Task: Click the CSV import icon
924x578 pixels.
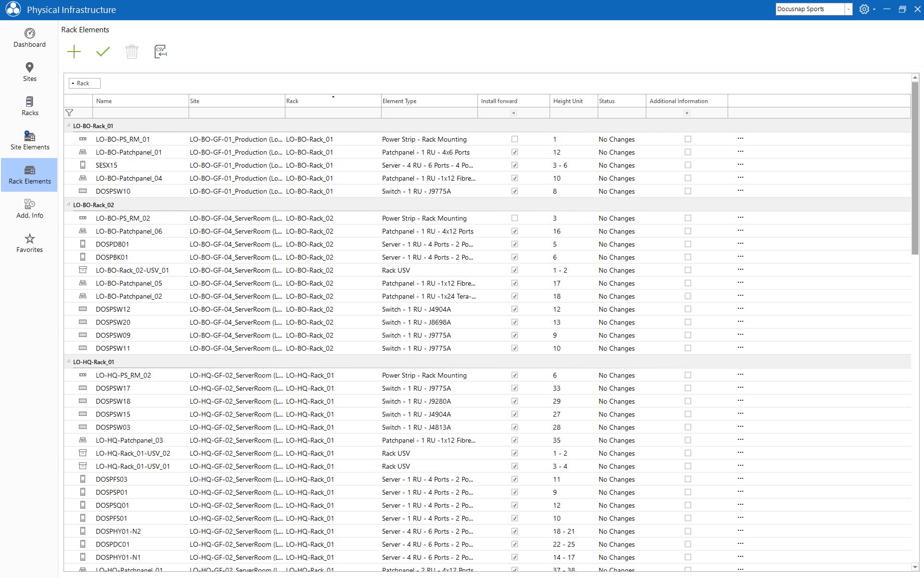Action: click(x=160, y=52)
